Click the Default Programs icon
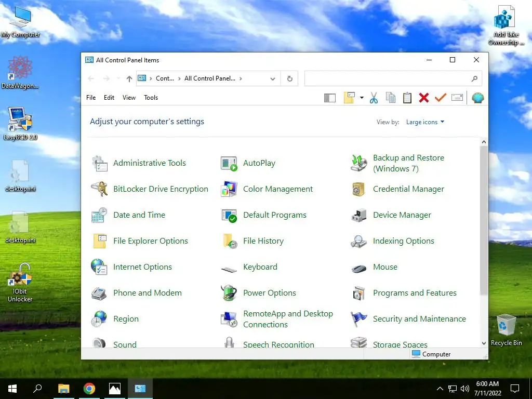 click(229, 215)
